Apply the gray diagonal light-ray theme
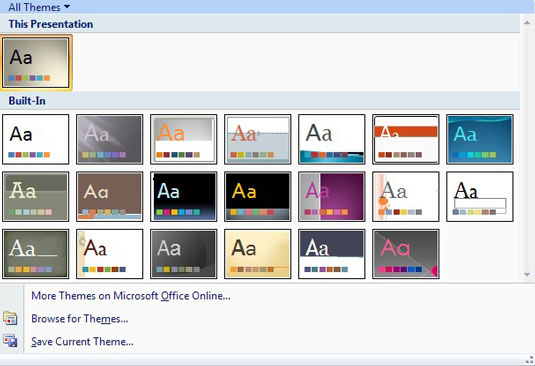Viewport: 535px width, 366px height. (x=110, y=139)
